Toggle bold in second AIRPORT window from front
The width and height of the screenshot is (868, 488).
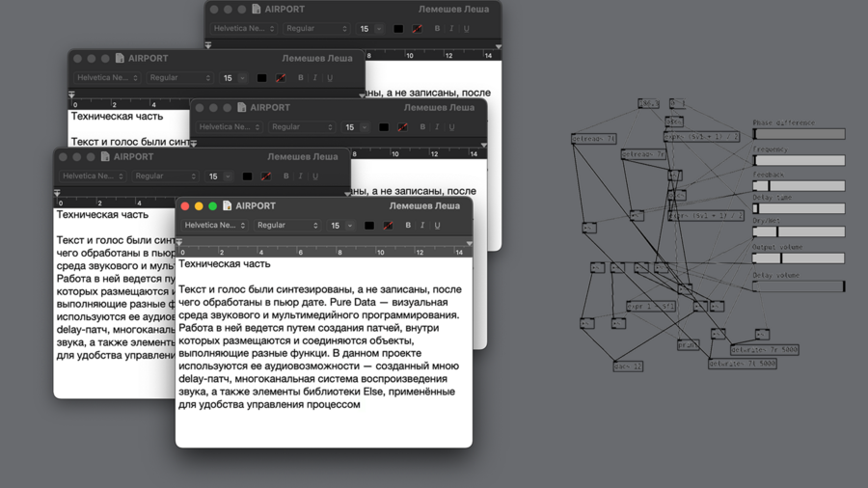pyautogui.click(x=285, y=176)
